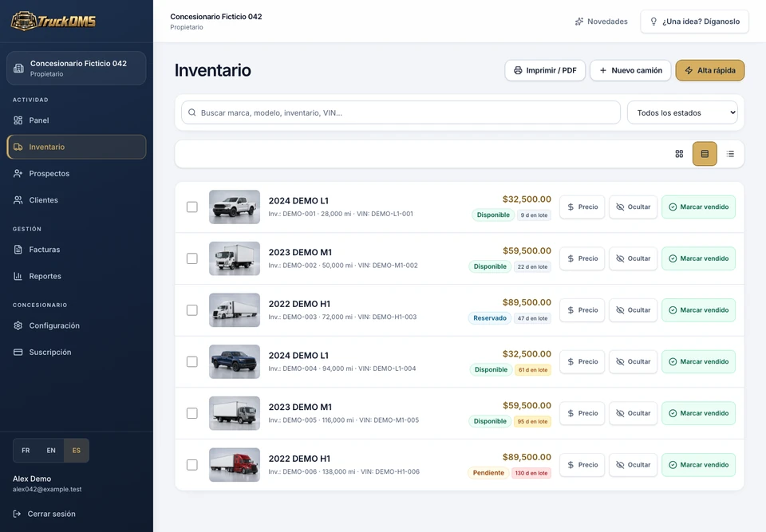Click the 61 d en lote badge

click(x=533, y=370)
